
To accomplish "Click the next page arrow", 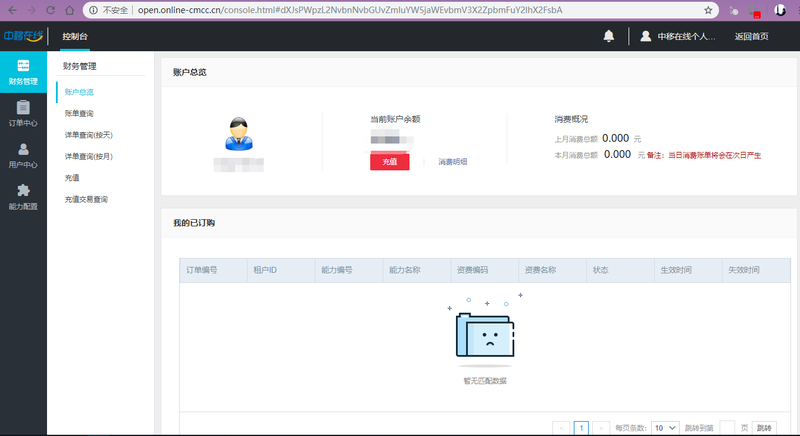I will click(x=601, y=427).
